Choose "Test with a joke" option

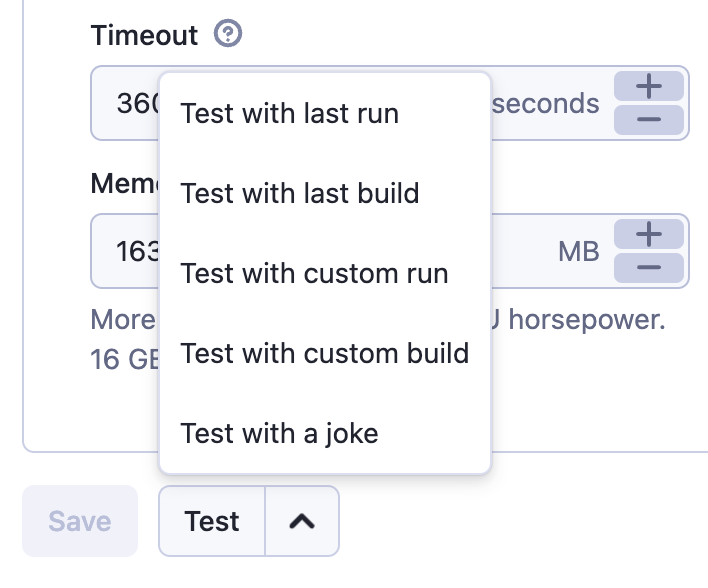pyautogui.click(x=280, y=433)
